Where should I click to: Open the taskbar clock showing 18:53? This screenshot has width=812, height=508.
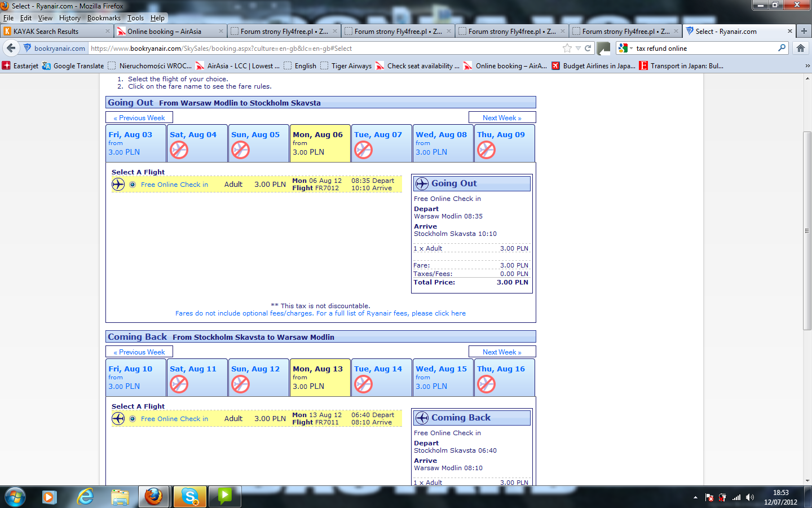click(780, 497)
